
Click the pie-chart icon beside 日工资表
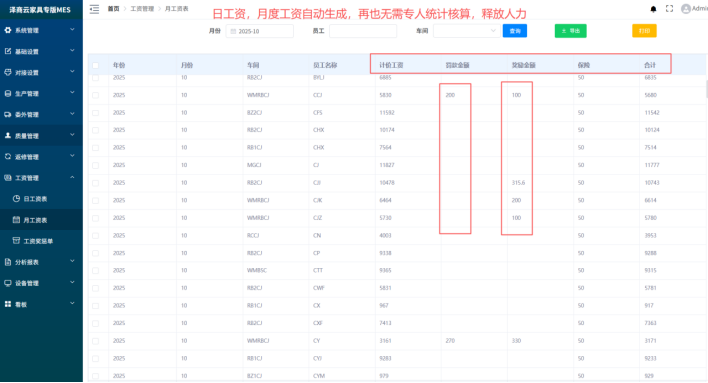[x=16, y=199]
